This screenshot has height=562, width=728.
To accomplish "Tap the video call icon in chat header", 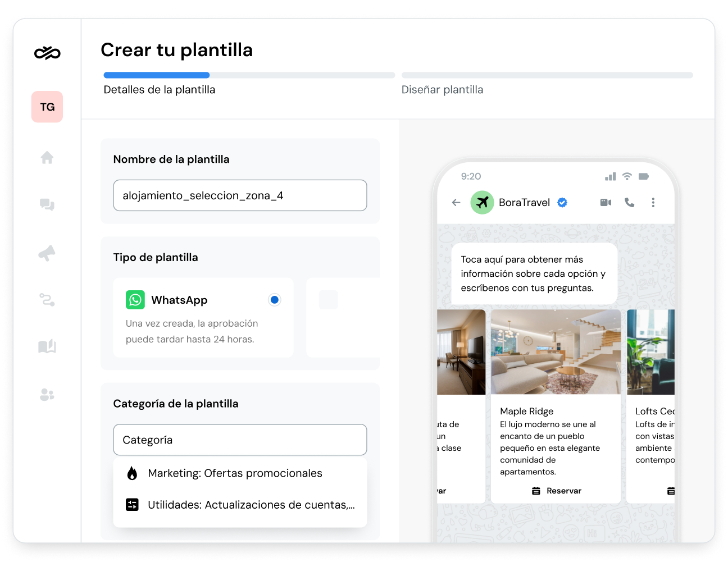I will tap(606, 203).
